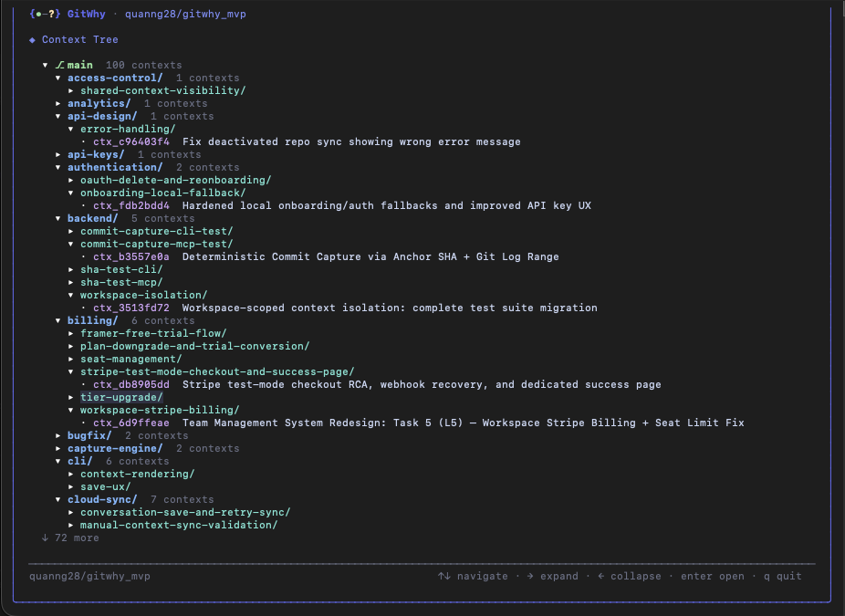
Task: Collapse the workspace-stripe-billing/ arrow
Action: click(x=71, y=410)
